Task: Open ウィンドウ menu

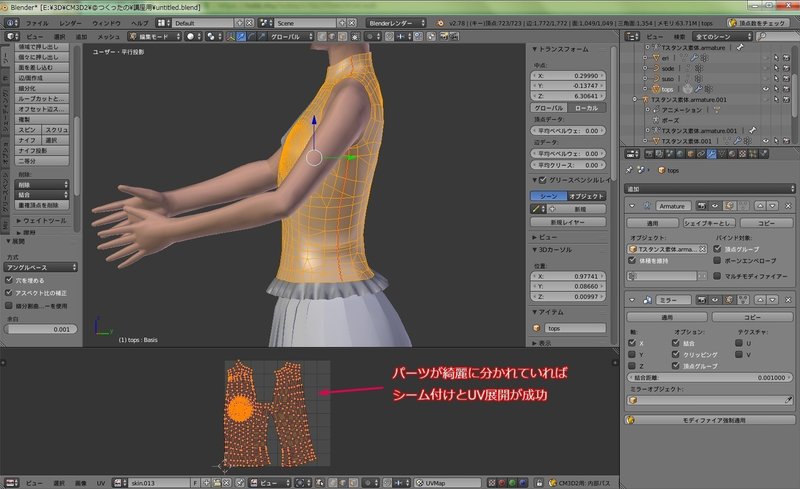Action: click(x=107, y=23)
